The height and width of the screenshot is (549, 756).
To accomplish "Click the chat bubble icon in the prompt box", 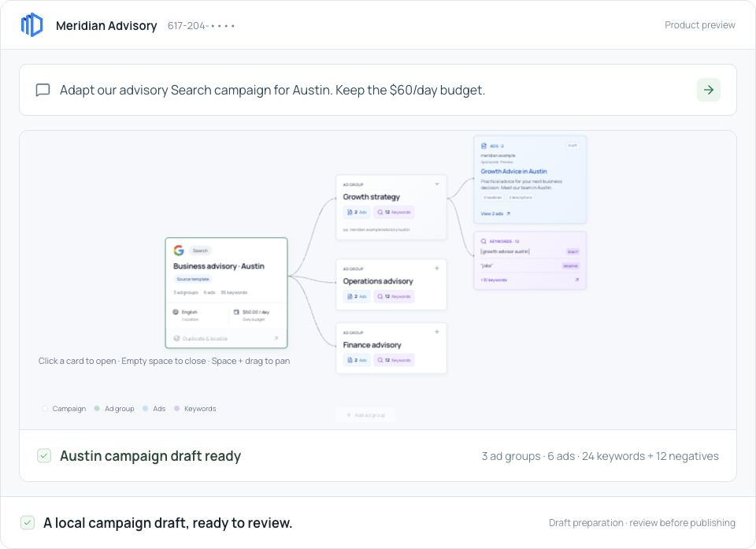I will tap(43, 90).
